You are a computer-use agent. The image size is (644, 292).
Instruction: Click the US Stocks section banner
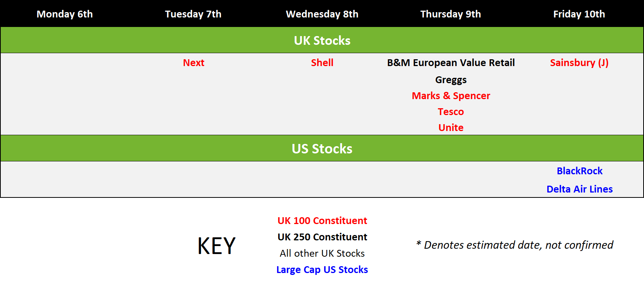click(x=322, y=148)
